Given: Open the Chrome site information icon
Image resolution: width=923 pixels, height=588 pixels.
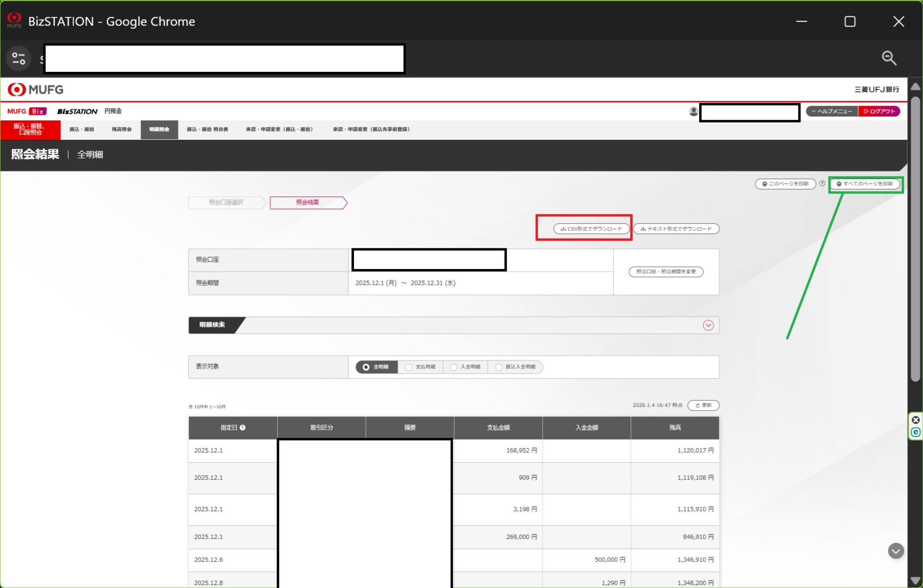Looking at the screenshot, I should pos(19,58).
